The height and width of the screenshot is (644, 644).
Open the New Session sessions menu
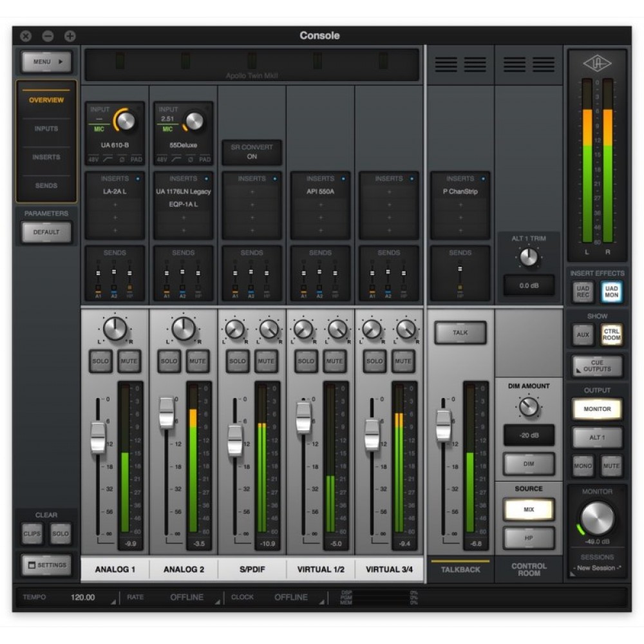click(597, 568)
